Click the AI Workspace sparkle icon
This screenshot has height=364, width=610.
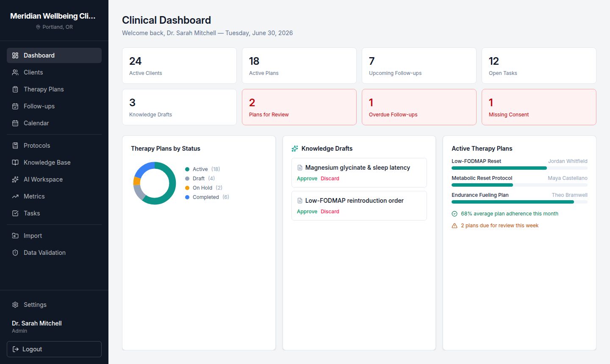[x=15, y=179]
